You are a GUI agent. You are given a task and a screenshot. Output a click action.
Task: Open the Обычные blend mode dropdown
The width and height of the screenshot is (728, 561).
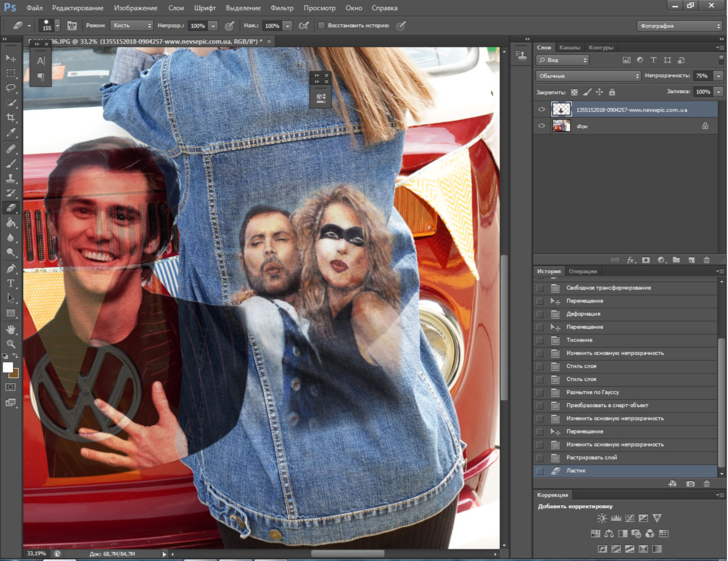(x=588, y=76)
